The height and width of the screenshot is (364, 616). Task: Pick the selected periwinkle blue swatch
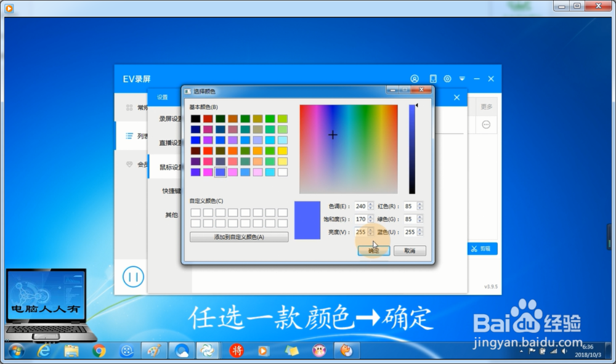(221, 172)
